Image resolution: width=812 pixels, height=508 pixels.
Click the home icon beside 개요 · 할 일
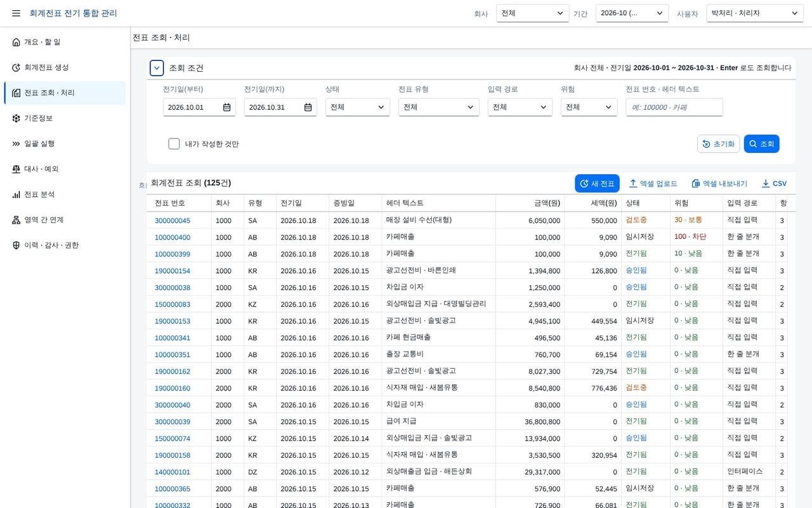pyautogui.click(x=16, y=42)
